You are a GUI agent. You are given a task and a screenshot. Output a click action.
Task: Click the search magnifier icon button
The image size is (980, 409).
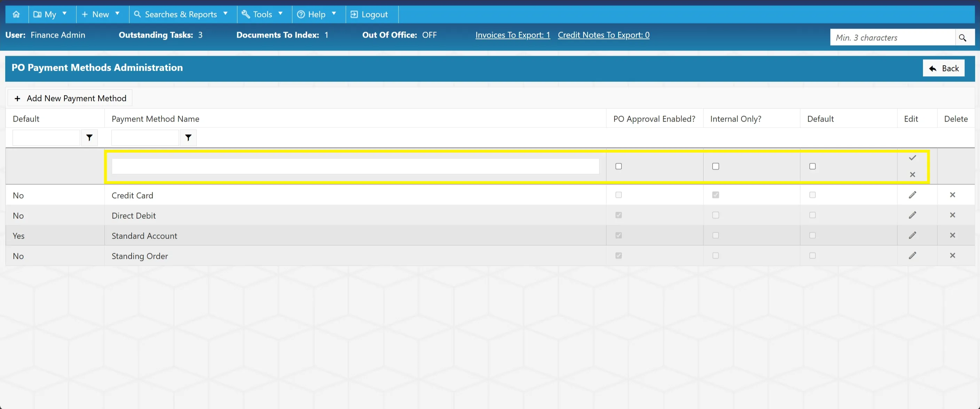[x=963, y=38]
